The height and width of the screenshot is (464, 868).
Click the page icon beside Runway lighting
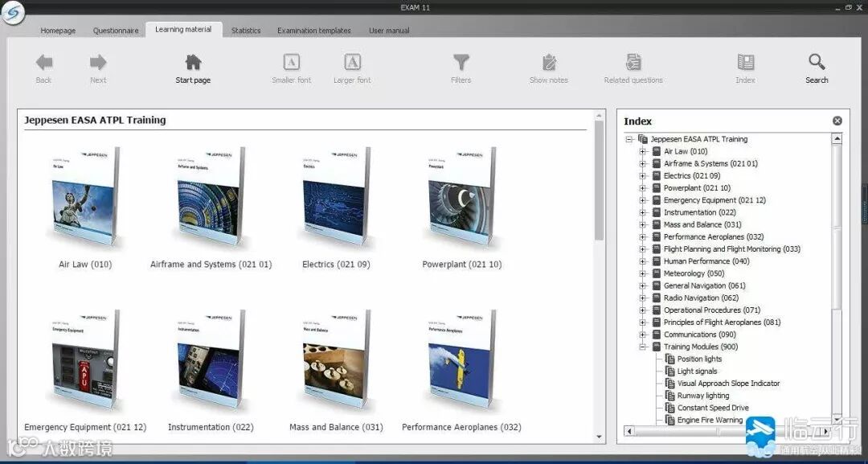point(669,396)
